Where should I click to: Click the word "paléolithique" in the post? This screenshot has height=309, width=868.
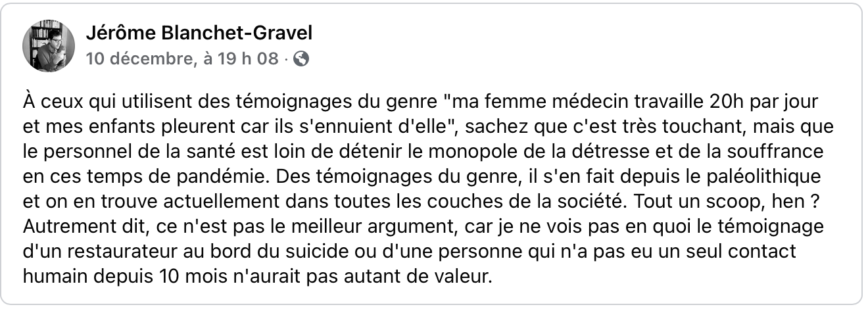tap(769, 178)
